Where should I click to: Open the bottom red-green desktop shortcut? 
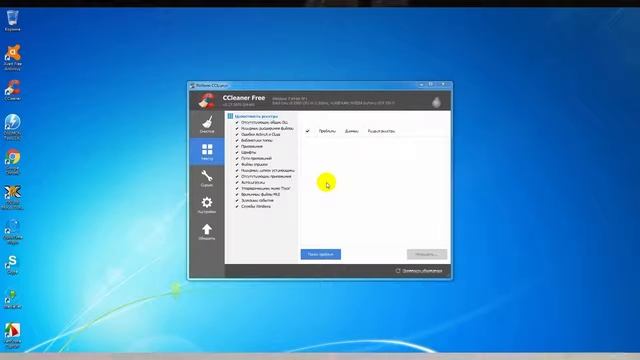(x=13, y=335)
